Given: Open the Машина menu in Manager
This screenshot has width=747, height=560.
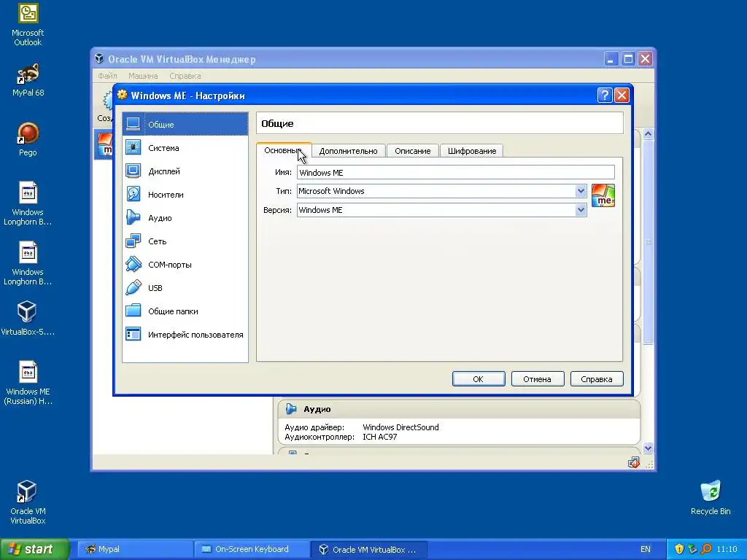Looking at the screenshot, I should click(x=143, y=76).
